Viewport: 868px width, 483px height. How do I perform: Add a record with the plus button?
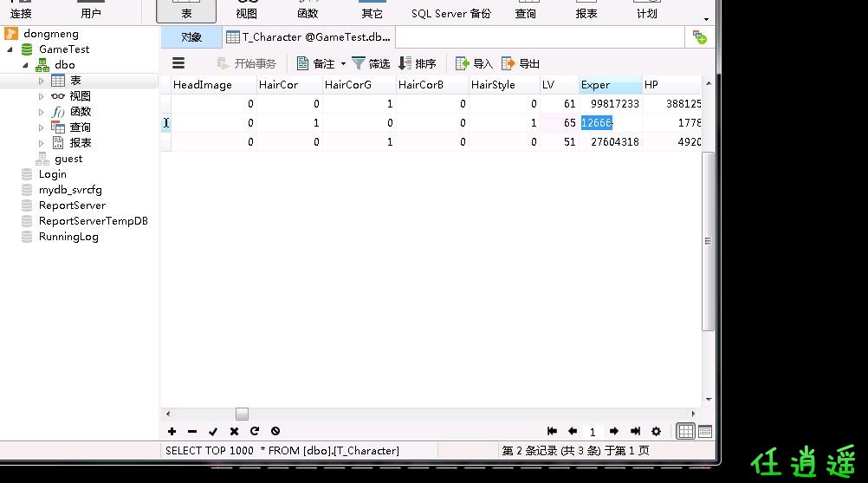pyautogui.click(x=172, y=431)
